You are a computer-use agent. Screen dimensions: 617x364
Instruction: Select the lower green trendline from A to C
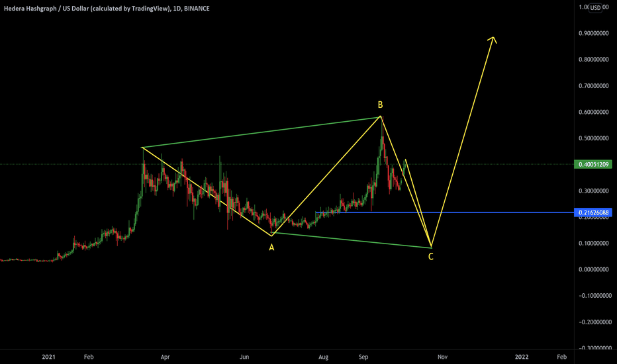[x=352, y=240]
